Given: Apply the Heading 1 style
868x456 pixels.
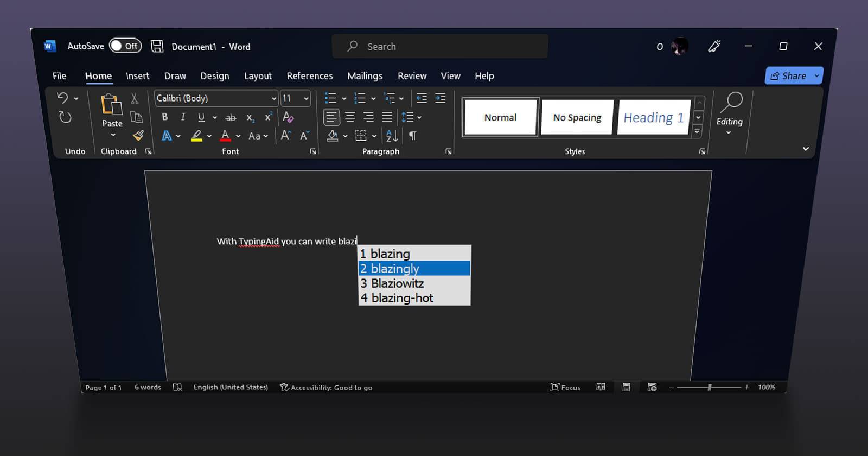Looking at the screenshot, I should (654, 117).
